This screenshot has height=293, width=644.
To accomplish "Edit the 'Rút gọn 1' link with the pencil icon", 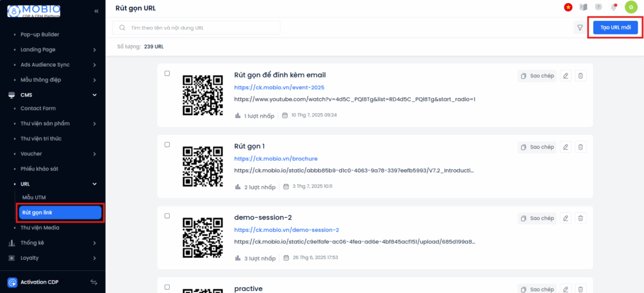I will click(565, 147).
